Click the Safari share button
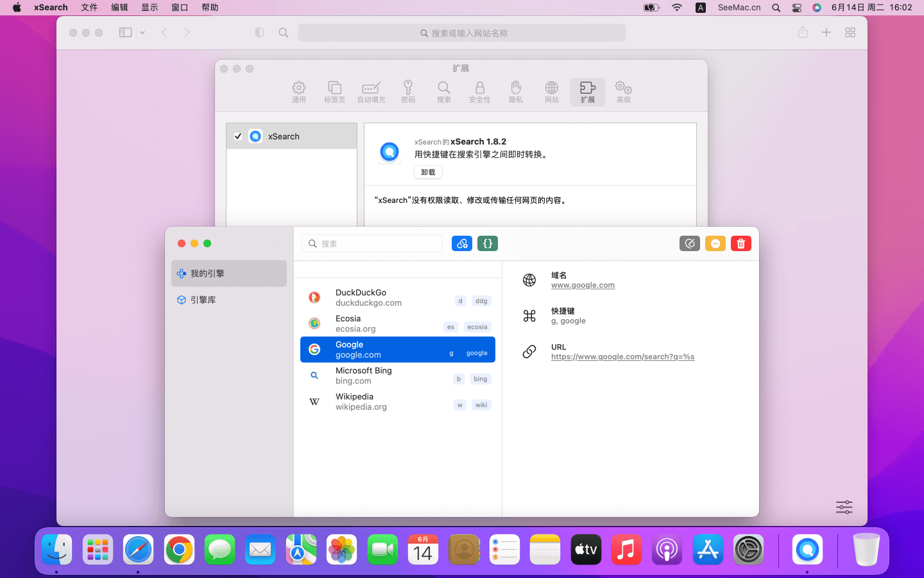The width and height of the screenshot is (924, 578). click(803, 32)
